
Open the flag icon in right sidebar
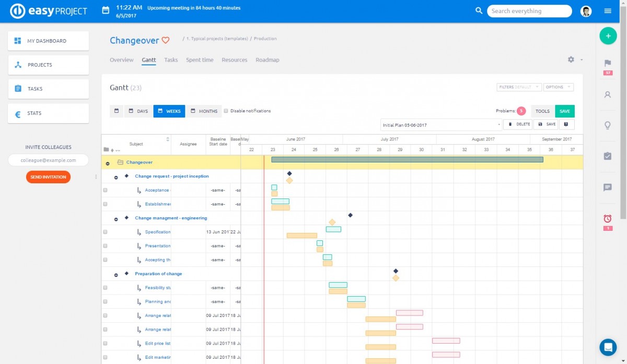[608, 63]
